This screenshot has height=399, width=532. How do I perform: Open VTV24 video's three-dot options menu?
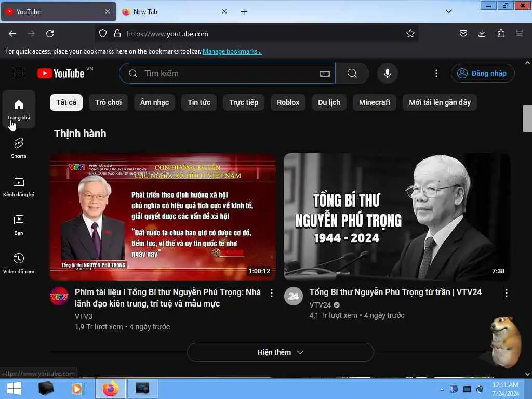[x=506, y=293]
